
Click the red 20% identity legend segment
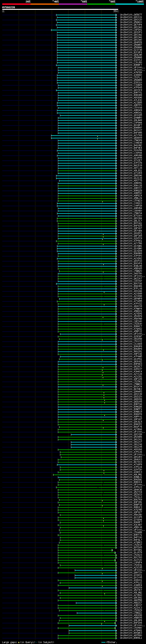point(16,4)
